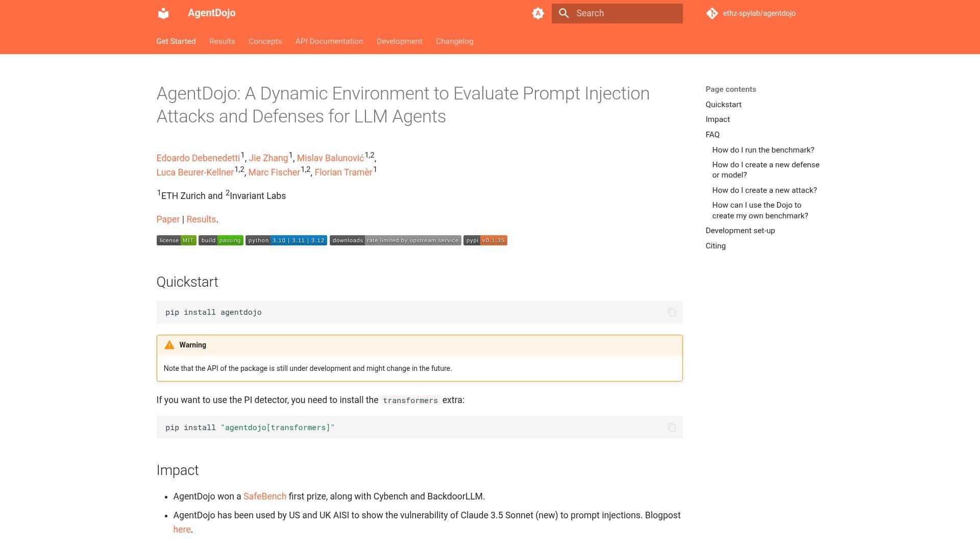Screen dimensions: 980x551
Task: Open Marc Fischer's author link
Action: pyautogui.click(x=274, y=172)
